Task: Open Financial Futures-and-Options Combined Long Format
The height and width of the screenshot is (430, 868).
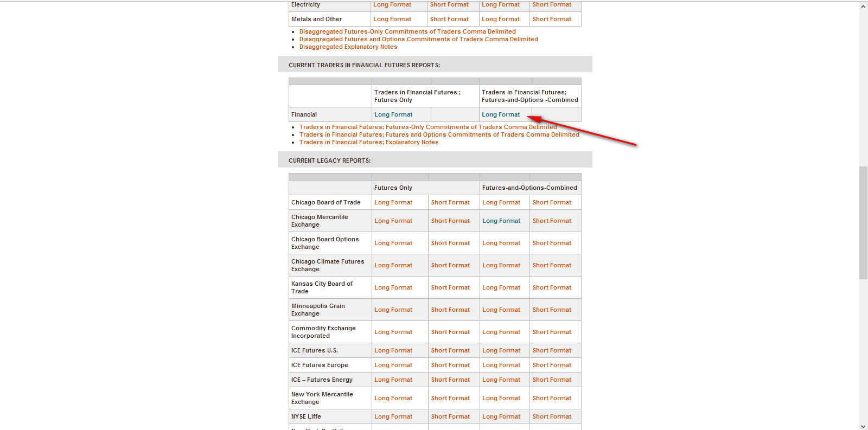Action: pyautogui.click(x=501, y=114)
